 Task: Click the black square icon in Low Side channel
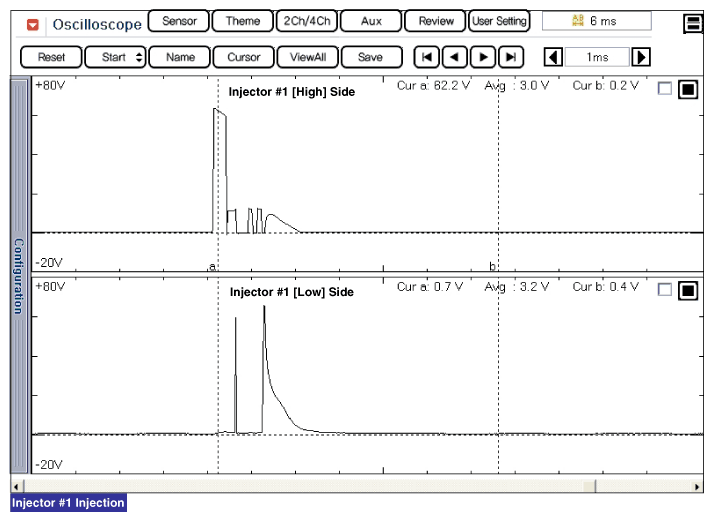pyautogui.click(x=687, y=291)
